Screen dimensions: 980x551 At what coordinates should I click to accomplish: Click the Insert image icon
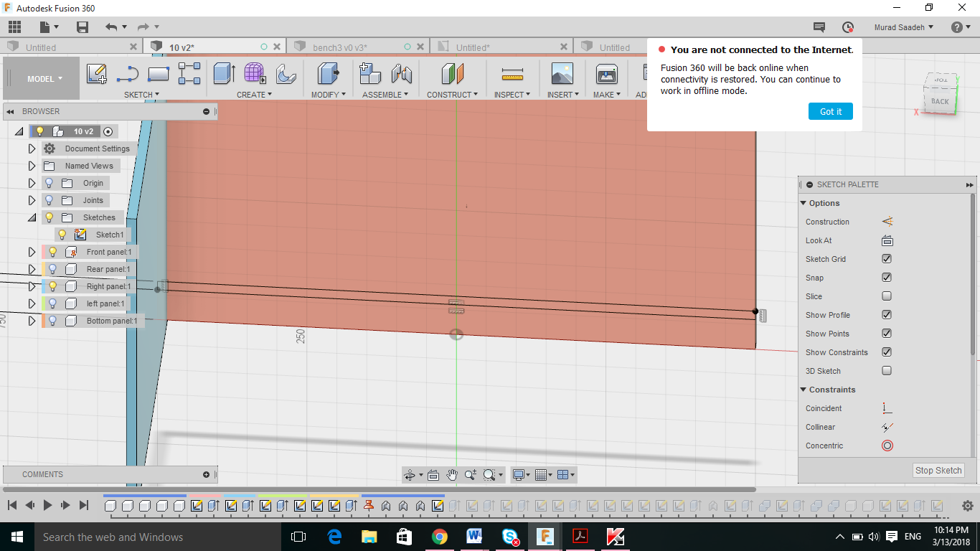point(562,73)
